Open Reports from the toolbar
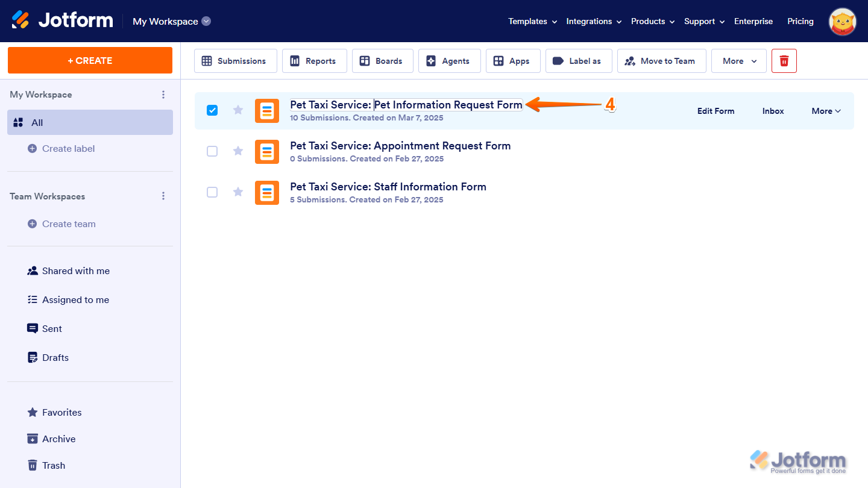This screenshot has width=868, height=488. [315, 61]
